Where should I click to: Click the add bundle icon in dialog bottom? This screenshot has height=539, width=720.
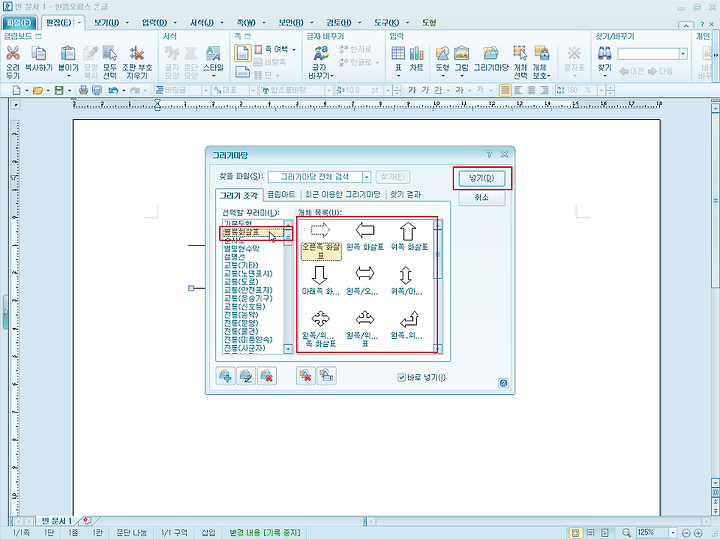click(225, 376)
